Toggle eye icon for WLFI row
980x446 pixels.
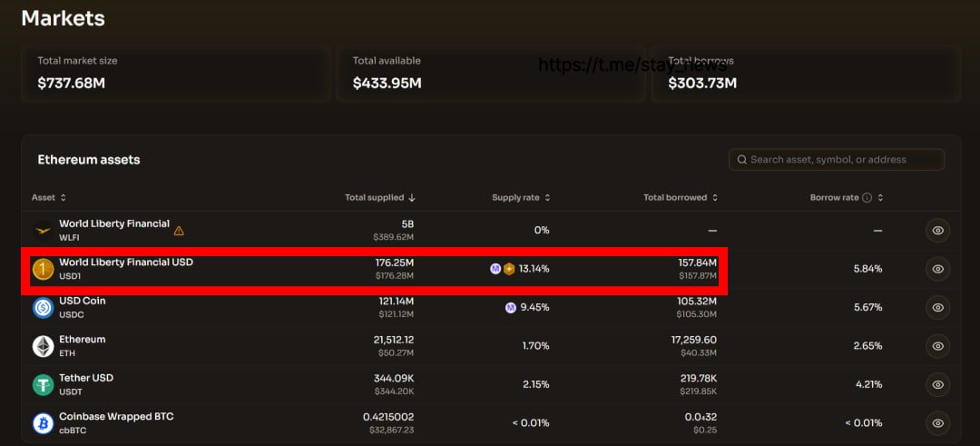tap(937, 230)
